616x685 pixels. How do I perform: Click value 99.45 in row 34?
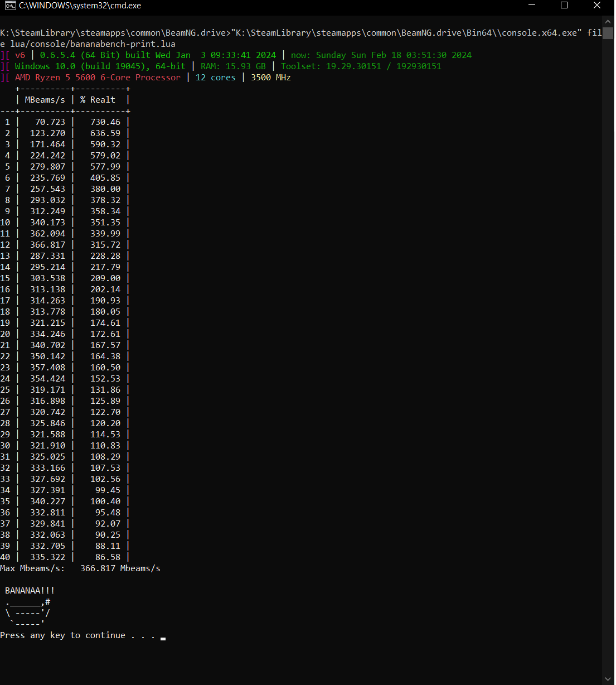(108, 490)
